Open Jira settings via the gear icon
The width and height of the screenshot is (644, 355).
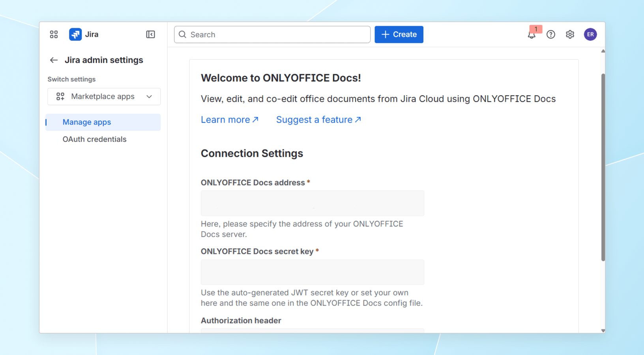tap(570, 34)
